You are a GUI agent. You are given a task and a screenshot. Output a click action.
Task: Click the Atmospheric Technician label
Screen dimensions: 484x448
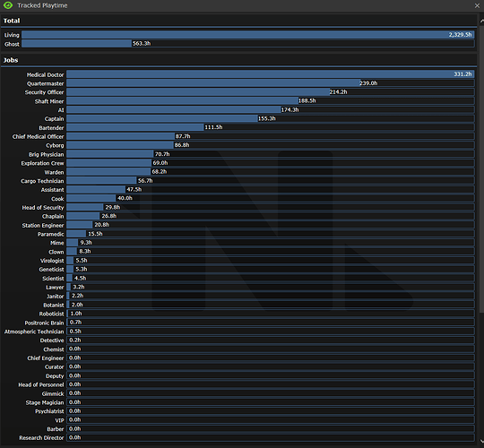(x=34, y=332)
